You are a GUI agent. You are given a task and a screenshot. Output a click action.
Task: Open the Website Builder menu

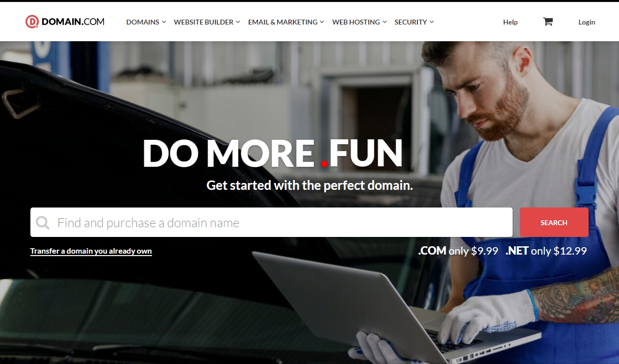[204, 22]
